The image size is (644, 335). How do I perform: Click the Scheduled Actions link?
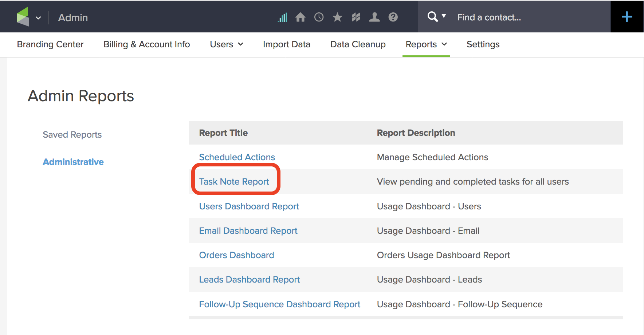coord(237,157)
